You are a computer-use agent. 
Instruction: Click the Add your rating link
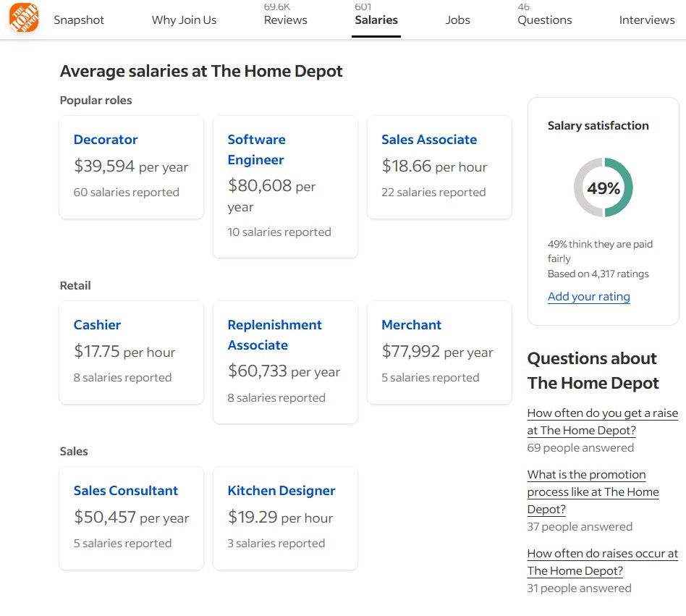point(588,297)
